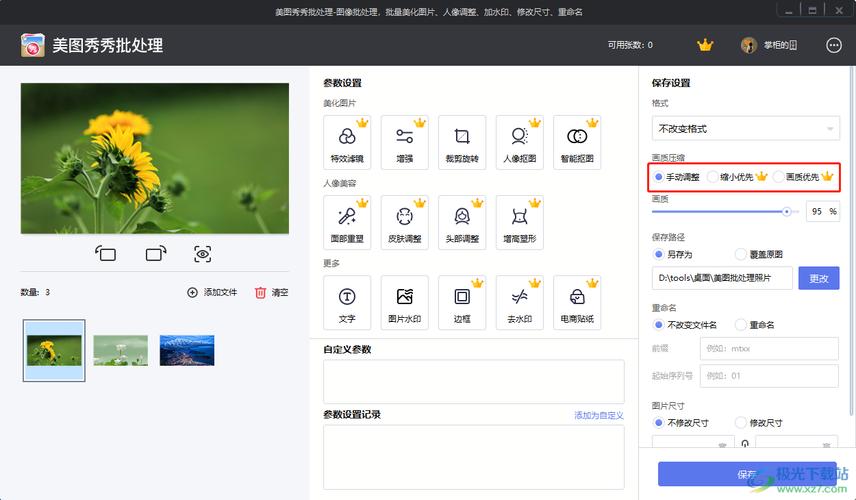Screen dimensions: 856x500
Task: Expand the 不改变格式 format dropdown
Action: point(745,129)
